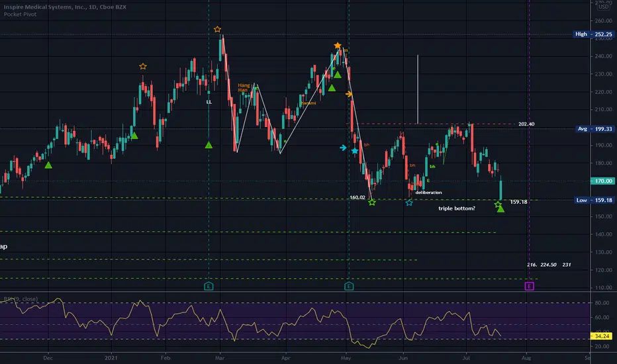Screen dimensions: 617x364
Task: Click the 150.00 price axis tick
Action: [x=603, y=216]
